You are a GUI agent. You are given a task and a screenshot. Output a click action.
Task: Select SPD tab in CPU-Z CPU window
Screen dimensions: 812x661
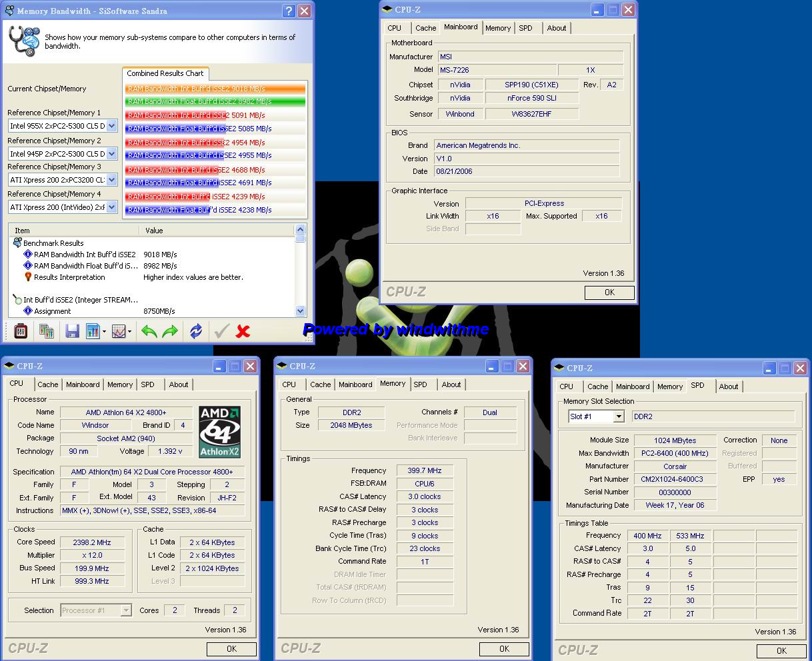click(147, 384)
